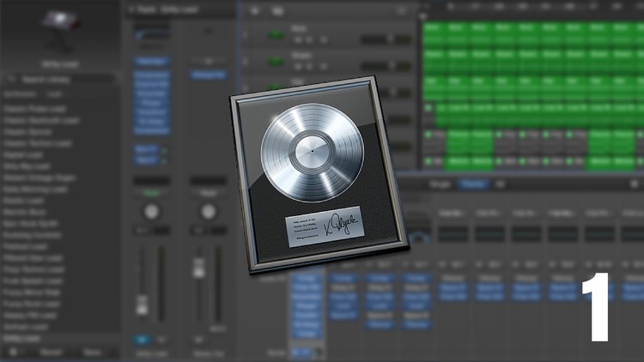644x362 pixels.
Task: Select the Glassy FM Lead patch
Action: [x=29, y=316]
